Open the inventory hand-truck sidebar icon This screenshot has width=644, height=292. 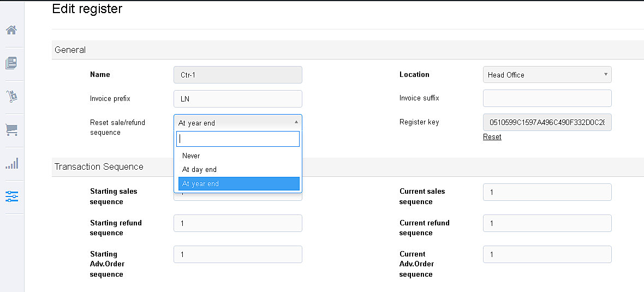coord(11,97)
